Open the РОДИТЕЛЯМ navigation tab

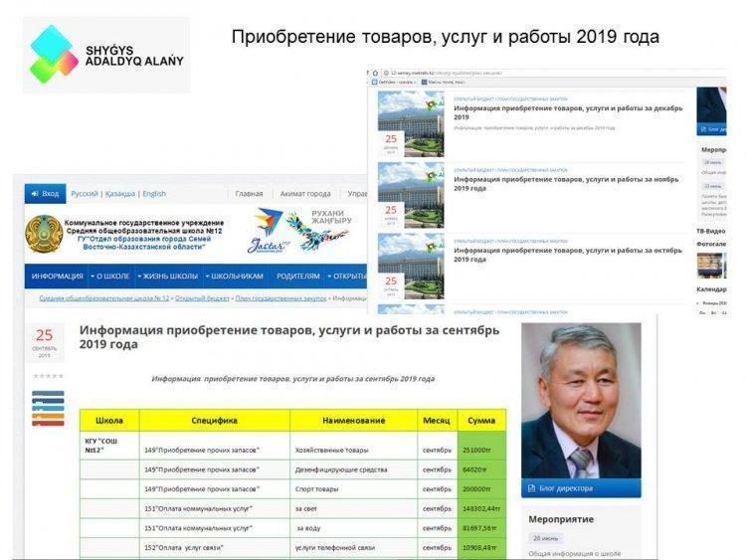coord(297,277)
